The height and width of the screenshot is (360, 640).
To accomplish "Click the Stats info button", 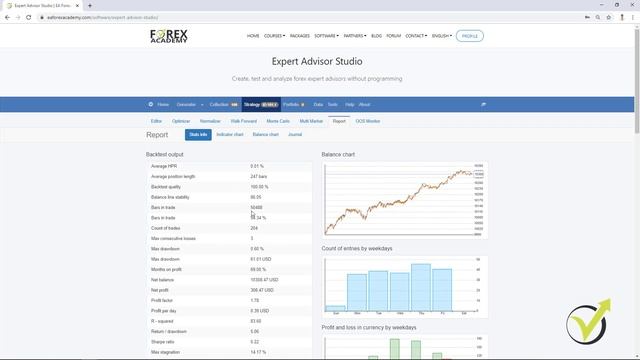I will pyautogui.click(x=198, y=135).
